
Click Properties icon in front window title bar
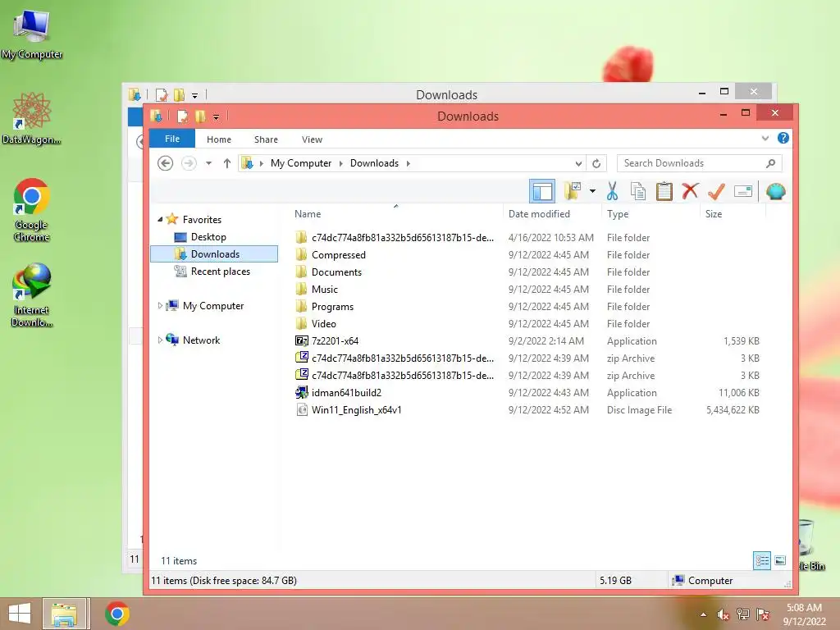(183, 116)
